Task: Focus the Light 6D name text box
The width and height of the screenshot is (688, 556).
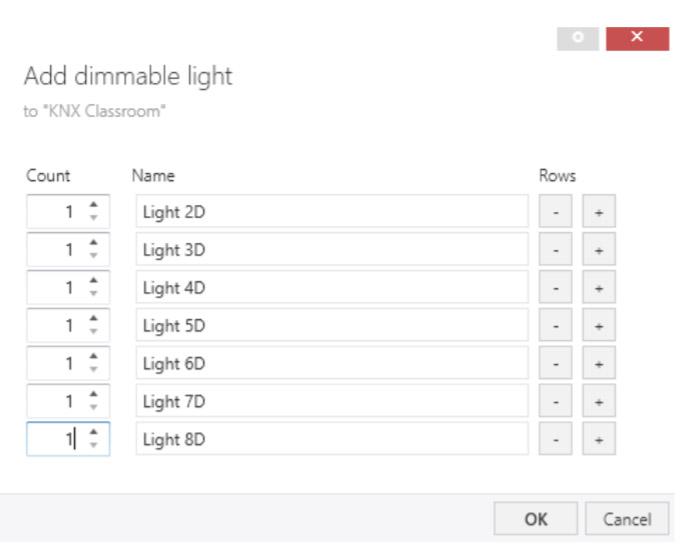Action: pyautogui.click(x=331, y=364)
